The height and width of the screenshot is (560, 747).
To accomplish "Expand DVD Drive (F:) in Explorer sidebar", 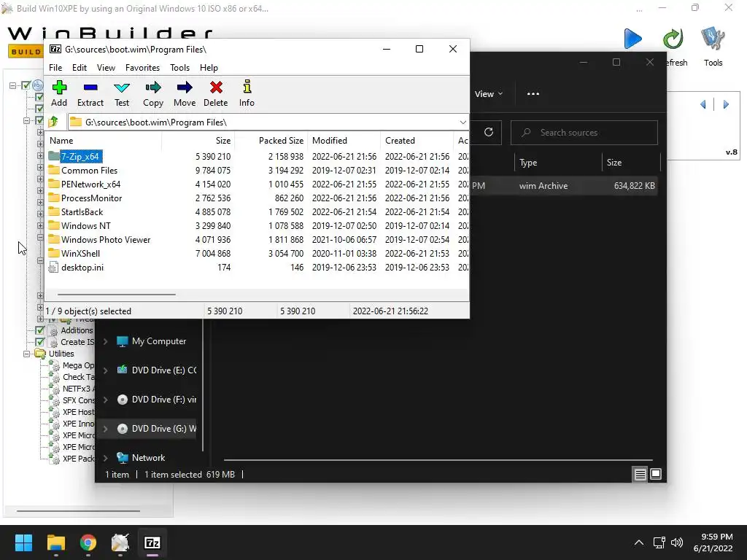I will [x=105, y=400].
